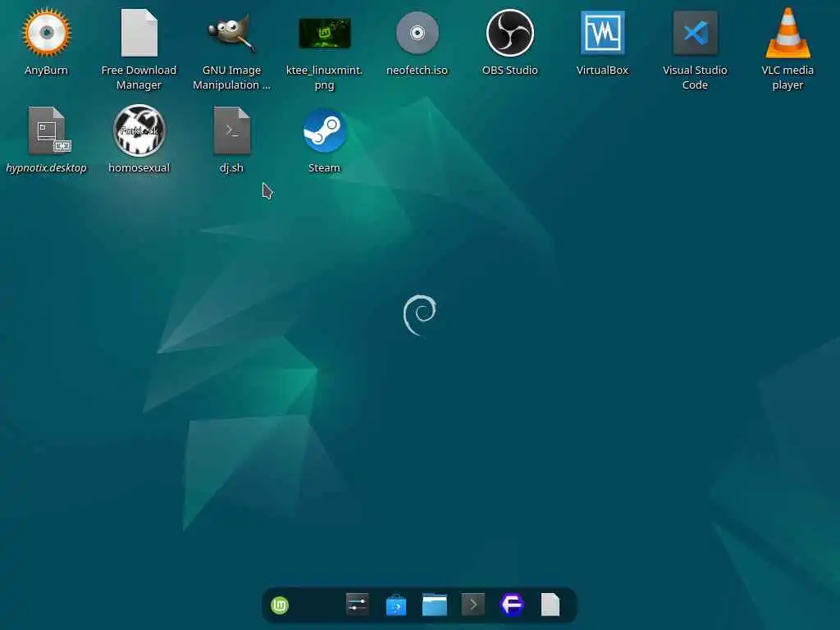Select the round skull-logo desktop icon

tap(139, 130)
